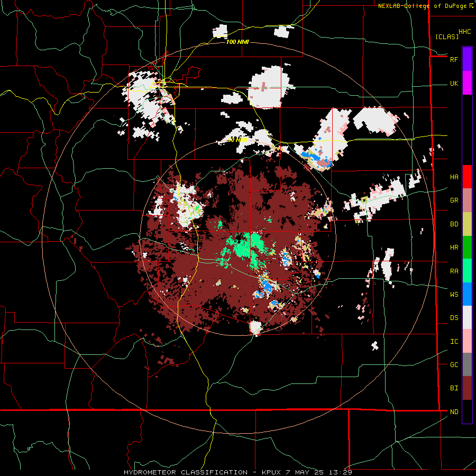This screenshot has width=476, height=476.
Task: Select the dusty-pink GR graupel color swatch
Action: pos(467,200)
